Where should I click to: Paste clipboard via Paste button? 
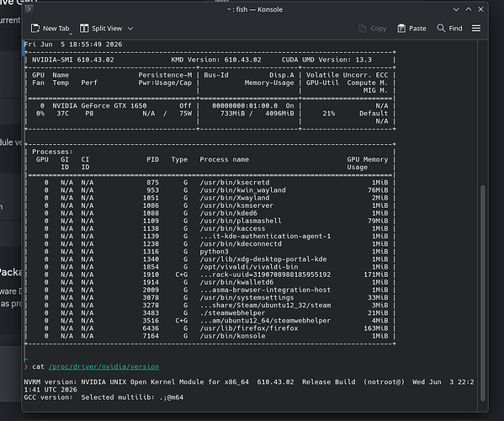click(411, 29)
